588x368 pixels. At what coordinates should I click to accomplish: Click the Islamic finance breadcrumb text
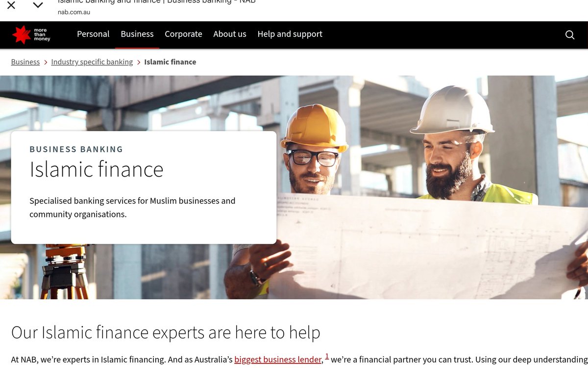(x=170, y=62)
